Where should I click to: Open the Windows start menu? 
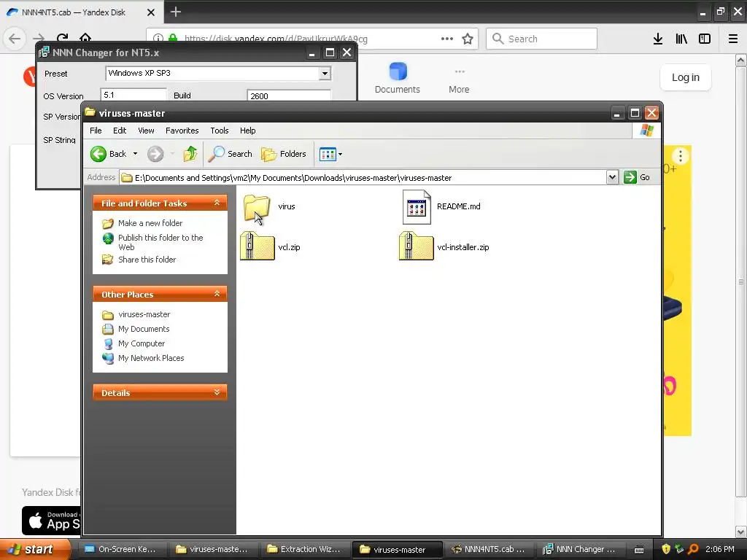[35, 549]
